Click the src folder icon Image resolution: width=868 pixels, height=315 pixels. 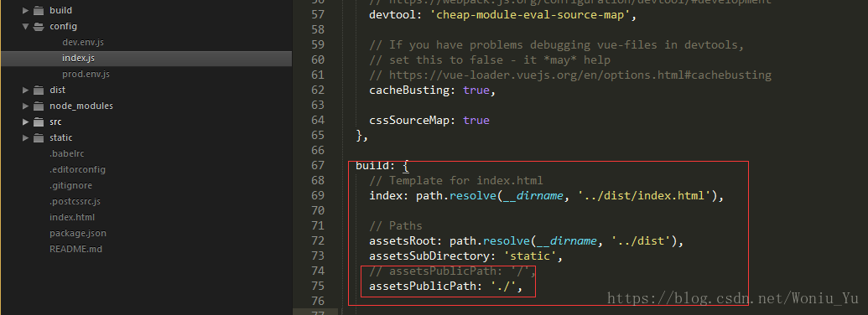(x=39, y=121)
